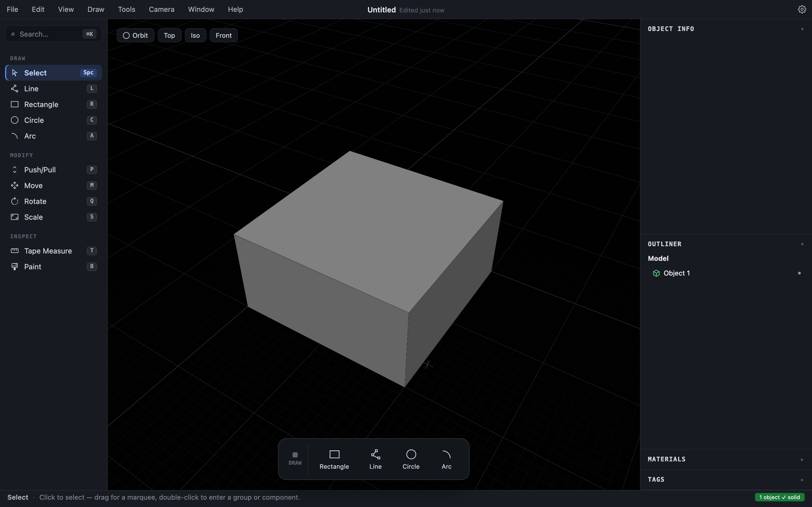Screen dimensions: 812x507
Task: Toggle the Orbit camera mode
Action: [x=136, y=35]
